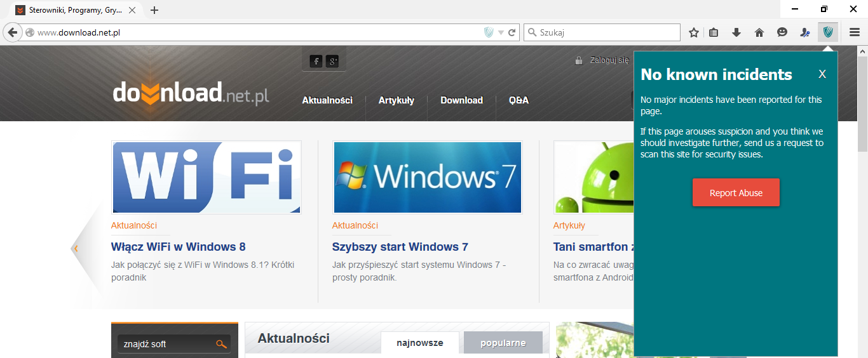Open Włącz WiFi w Windows 8 headline
Screen dimensions: 868x358
179,247
